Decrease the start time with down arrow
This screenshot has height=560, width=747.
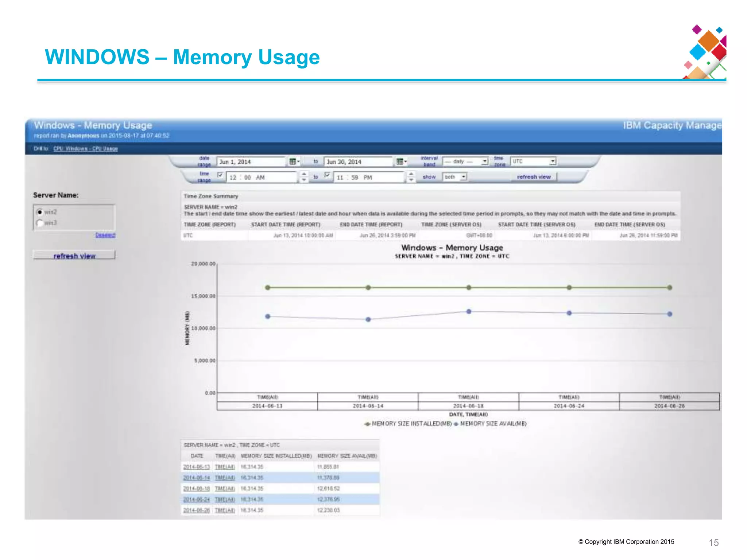[x=304, y=180]
